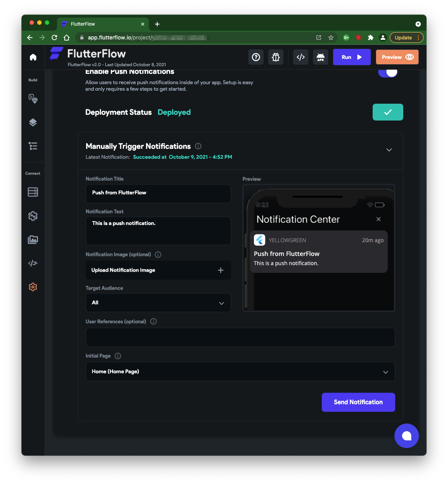The image size is (448, 484).
Task: Open the custom code sidebar icon
Action: [33, 263]
